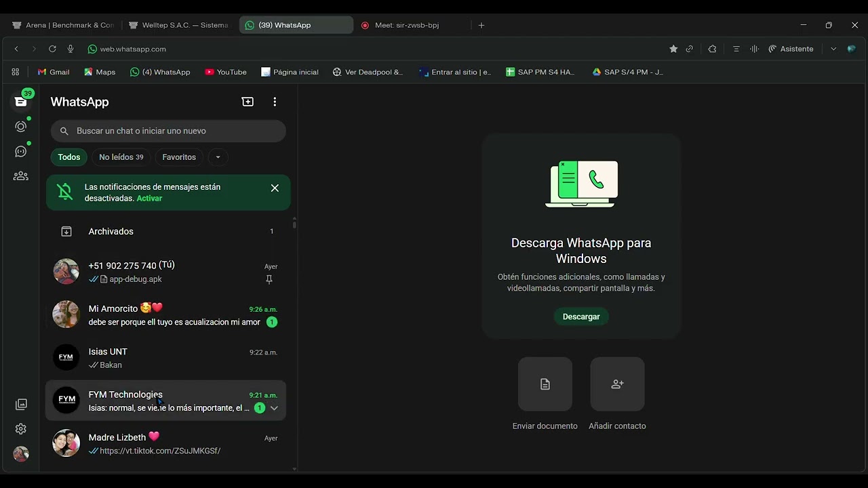This screenshot has height=488, width=868.
Task: Open the three-dot WhatsApp menu
Action: (x=275, y=102)
